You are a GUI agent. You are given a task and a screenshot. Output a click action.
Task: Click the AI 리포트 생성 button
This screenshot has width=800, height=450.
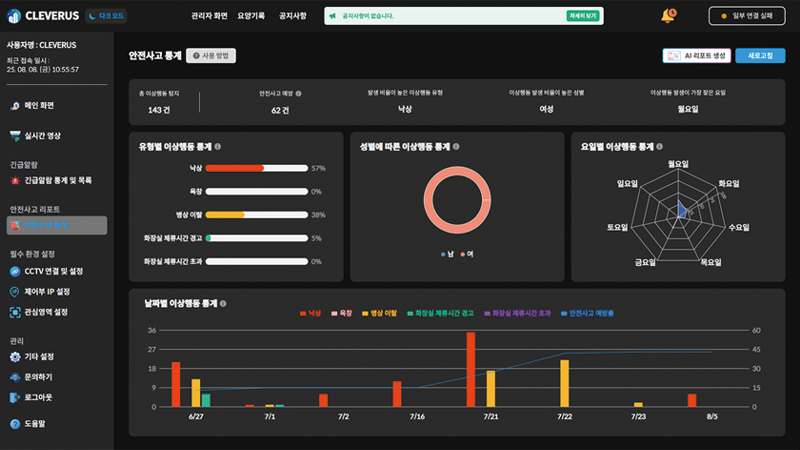tap(696, 56)
